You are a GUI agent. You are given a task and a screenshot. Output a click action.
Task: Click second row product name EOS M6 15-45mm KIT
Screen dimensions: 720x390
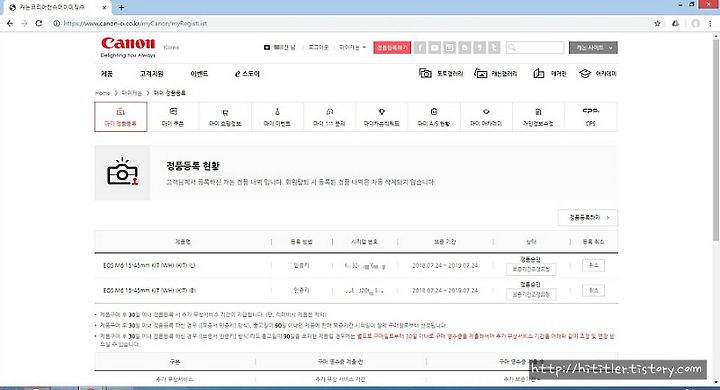[x=150, y=290]
